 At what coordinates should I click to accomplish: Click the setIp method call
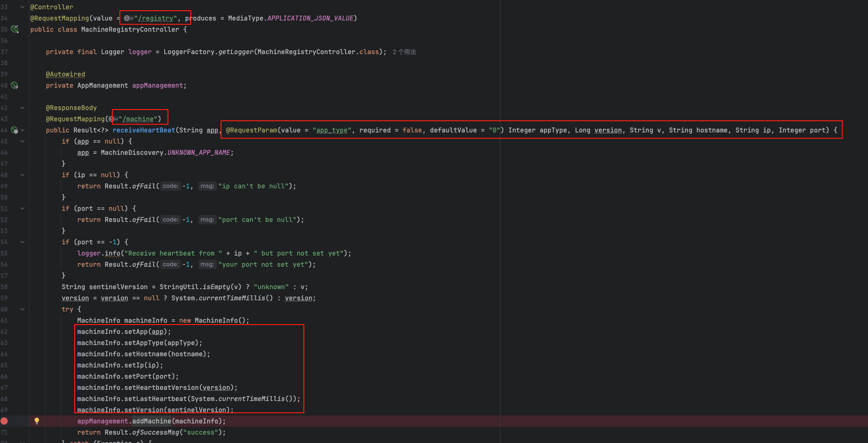point(134,365)
